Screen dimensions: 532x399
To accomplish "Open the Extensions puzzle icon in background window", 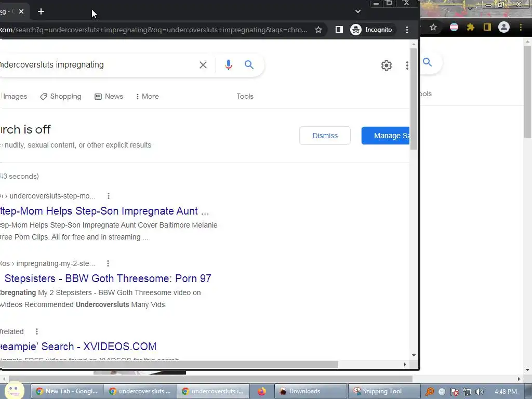I will (x=470, y=28).
